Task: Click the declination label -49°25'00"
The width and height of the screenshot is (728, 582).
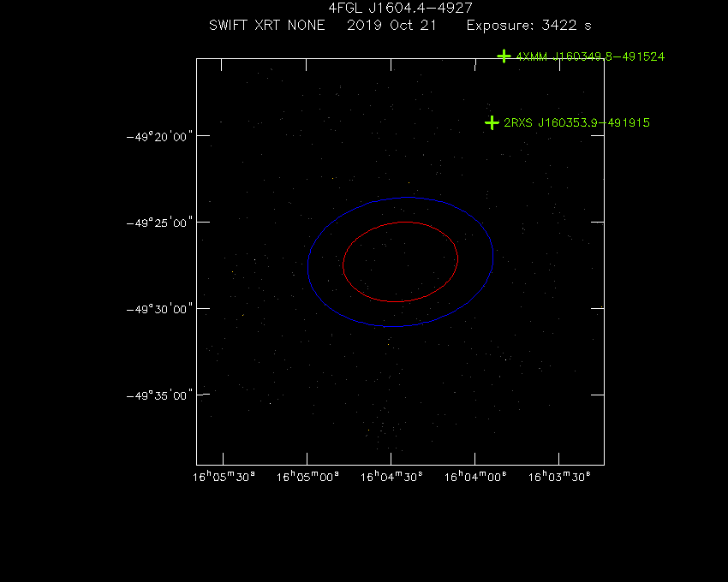Action: (159, 223)
